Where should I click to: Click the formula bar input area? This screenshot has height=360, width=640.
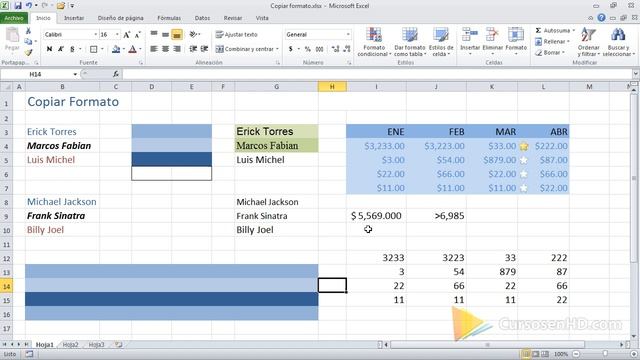click(x=378, y=74)
